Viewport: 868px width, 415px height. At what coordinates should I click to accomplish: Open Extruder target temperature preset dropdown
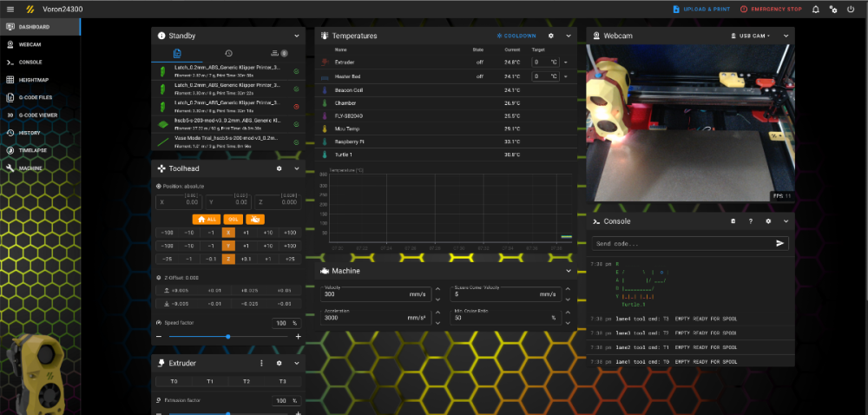click(x=565, y=62)
